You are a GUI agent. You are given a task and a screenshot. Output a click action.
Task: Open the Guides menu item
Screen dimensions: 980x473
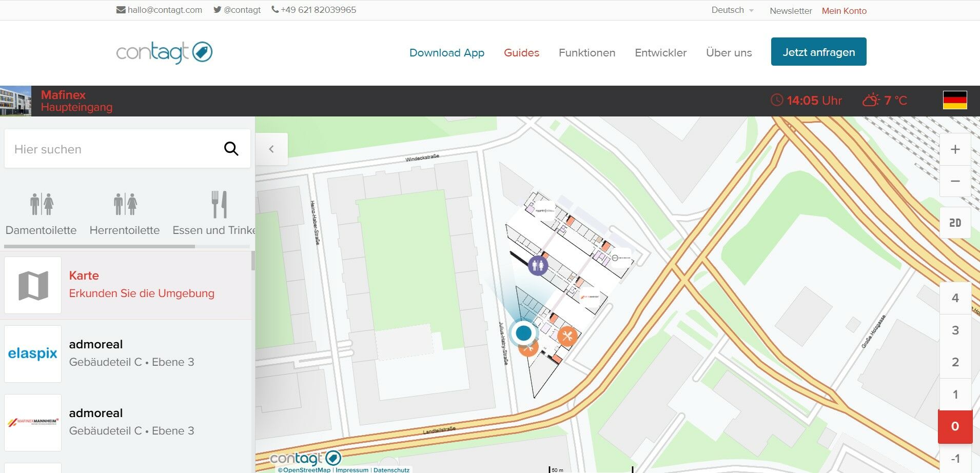point(521,52)
